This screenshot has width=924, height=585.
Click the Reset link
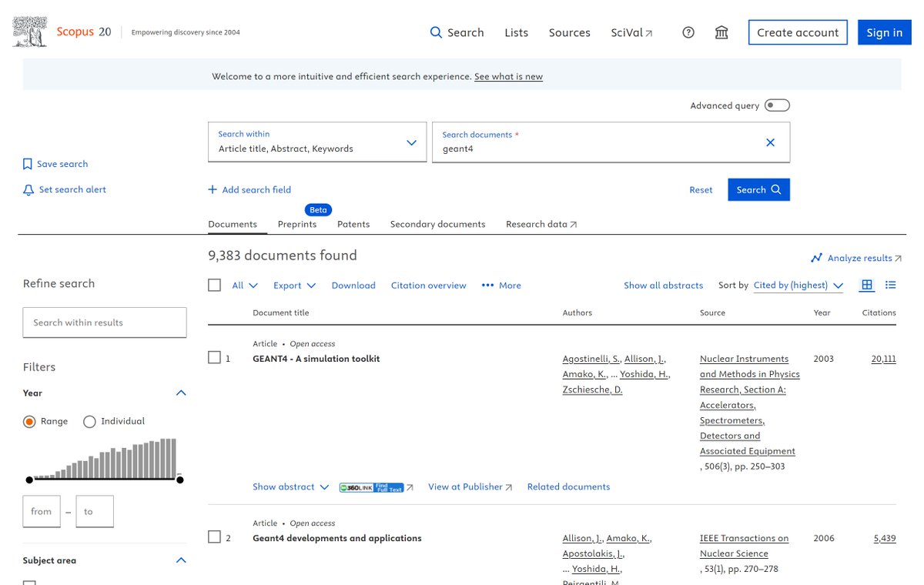701,190
